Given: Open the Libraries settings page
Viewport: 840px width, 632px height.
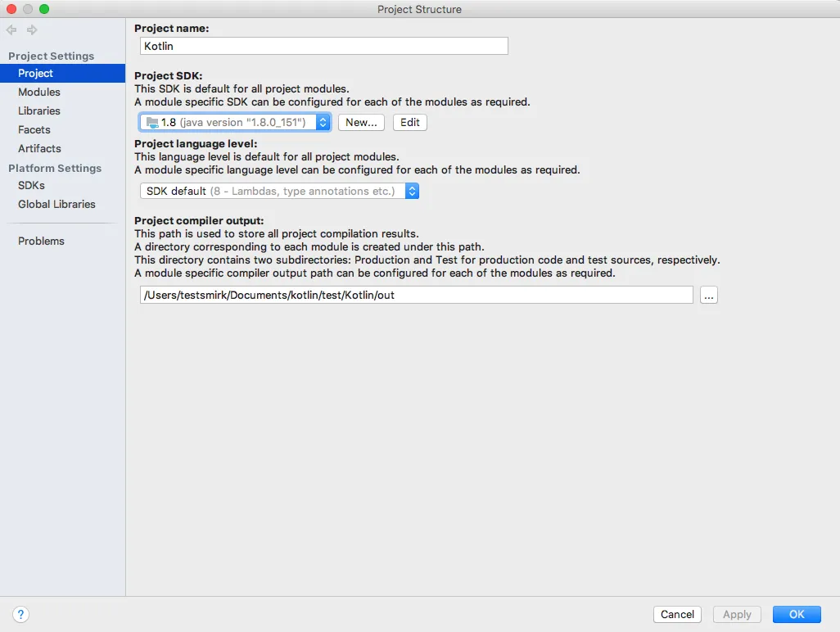Looking at the screenshot, I should tap(39, 111).
